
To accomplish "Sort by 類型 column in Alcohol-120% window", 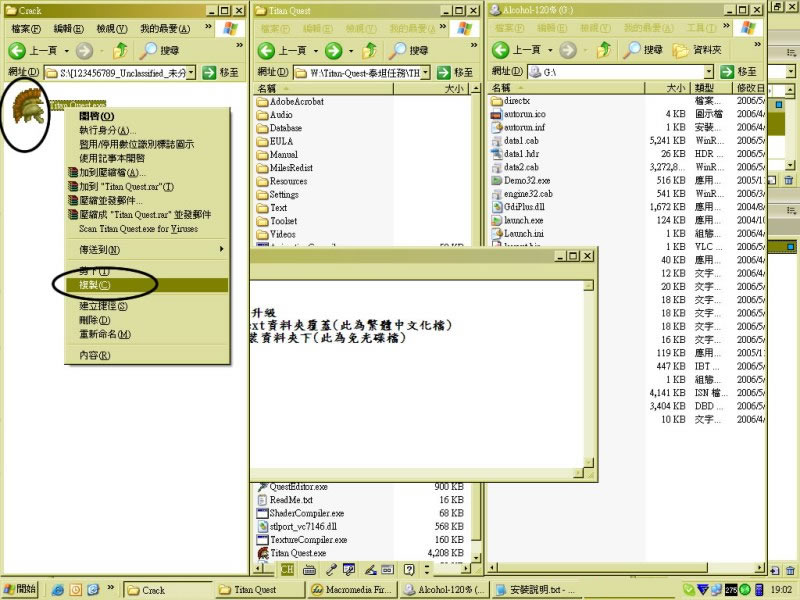I will 711,88.
